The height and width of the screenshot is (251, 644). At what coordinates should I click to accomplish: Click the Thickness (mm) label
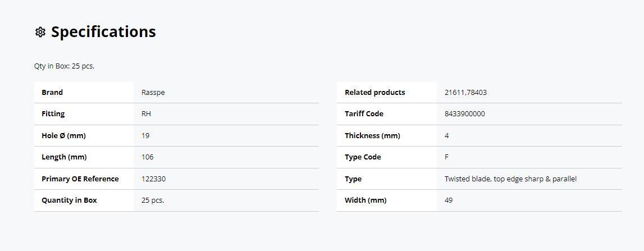(372, 135)
